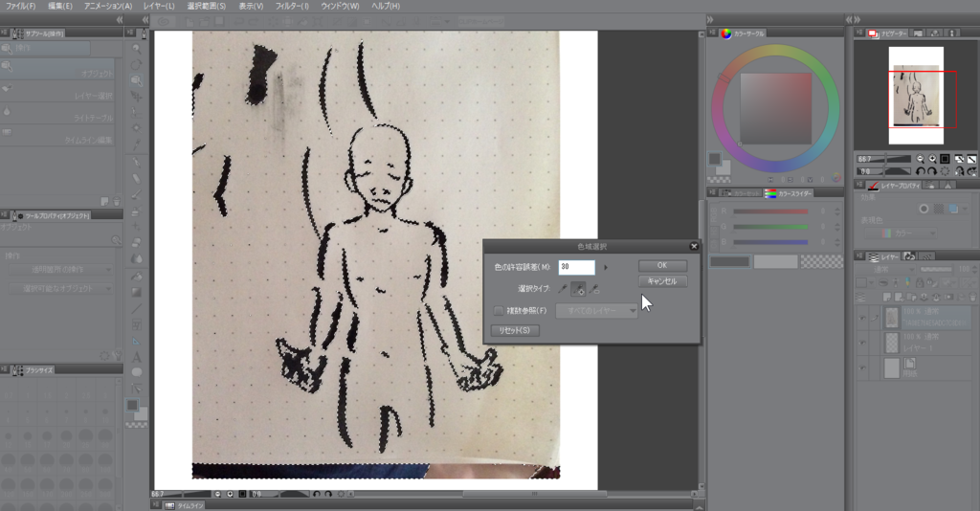Image resolution: width=980 pixels, height=511 pixels.
Task: Select the zoom magnifier tool in toolbar
Action: [136, 49]
